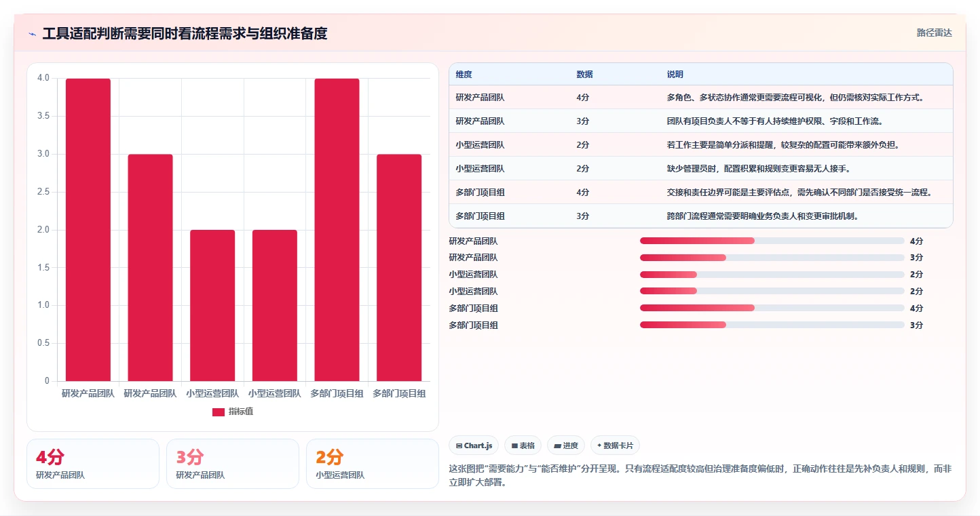Click the y-axis label 0.5
980x516 pixels.
[x=43, y=343]
